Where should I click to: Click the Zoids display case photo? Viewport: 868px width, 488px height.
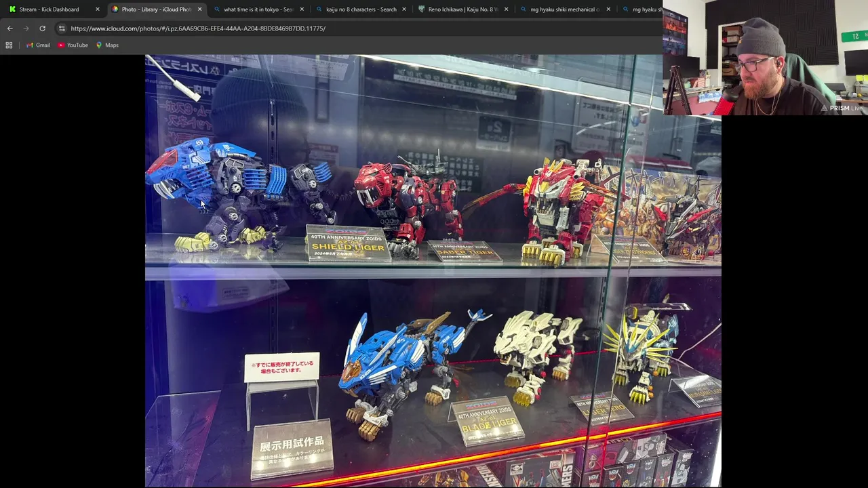click(433, 271)
